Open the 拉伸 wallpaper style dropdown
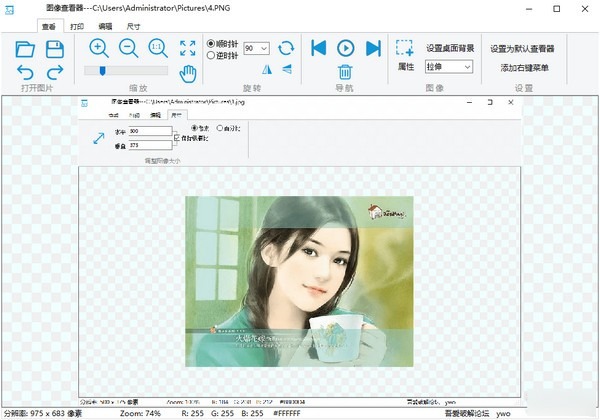This screenshot has width=600, height=420. click(448, 67)
